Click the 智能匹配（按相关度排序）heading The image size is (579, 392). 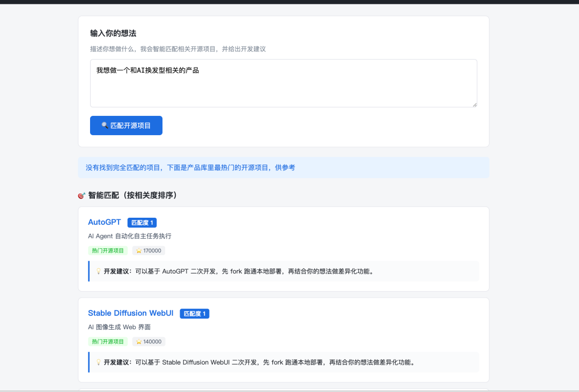pos(132,195)
